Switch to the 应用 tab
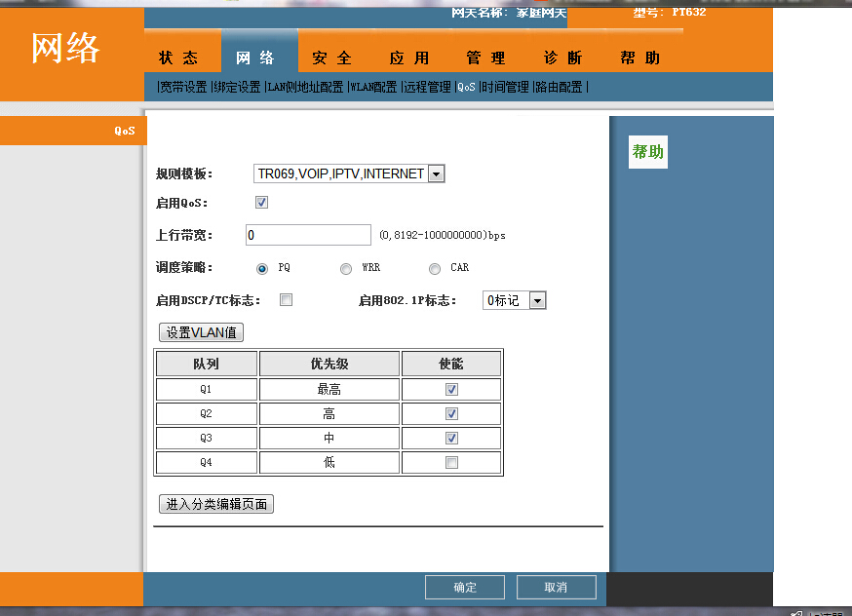The image size is (852, 616). [409, 58]
